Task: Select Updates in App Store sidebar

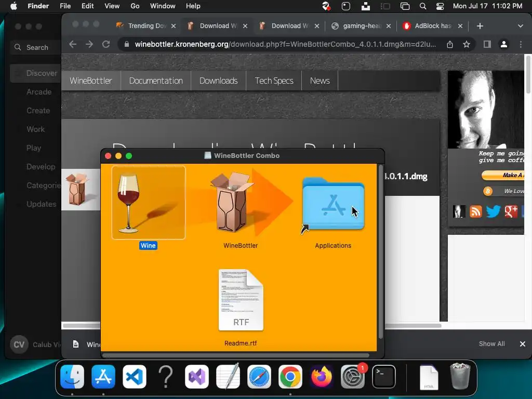Action: (x=42, y=204)
